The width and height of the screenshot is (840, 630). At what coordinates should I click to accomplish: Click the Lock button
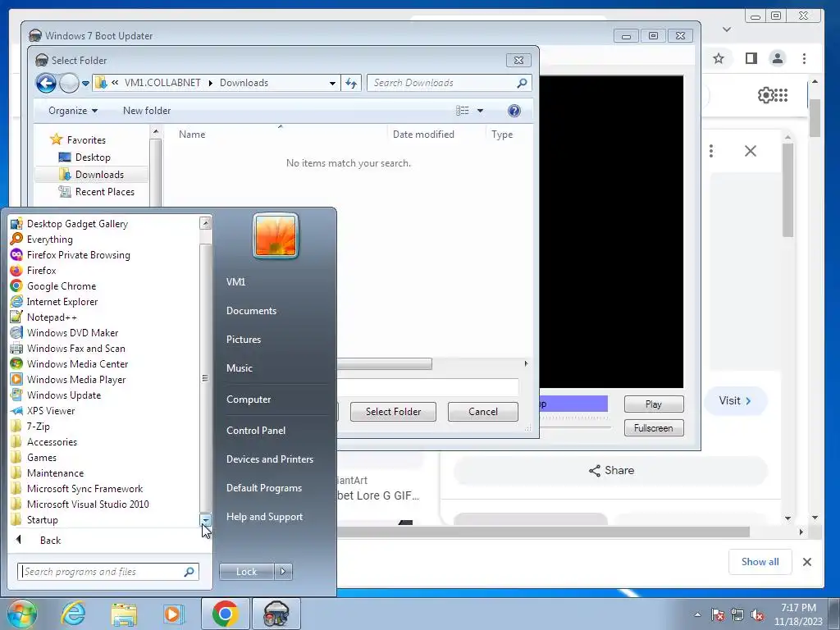[246, 572]
